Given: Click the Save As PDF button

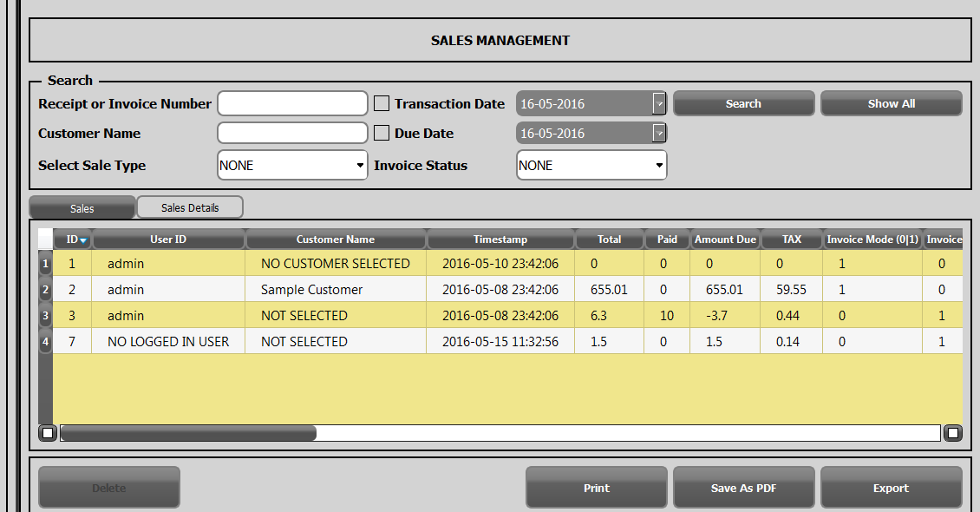Looking at the screenshot, I should [743, 488].
